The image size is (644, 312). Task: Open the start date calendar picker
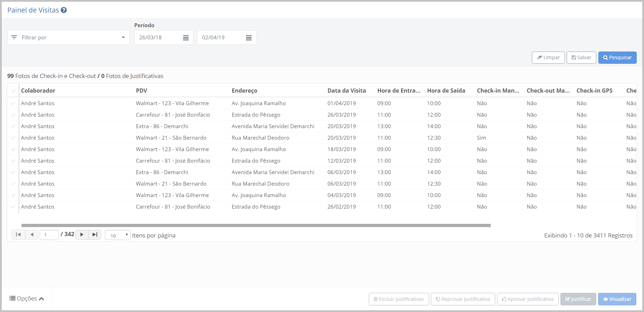pos(186,38)
